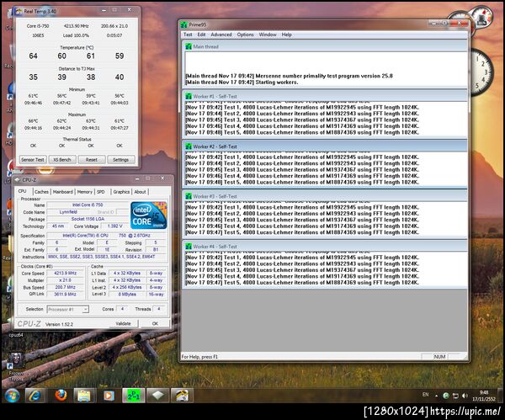505x420 pixels.
Task: Click the Worker #4 Self-Test window icon
Action: (189, 247)
